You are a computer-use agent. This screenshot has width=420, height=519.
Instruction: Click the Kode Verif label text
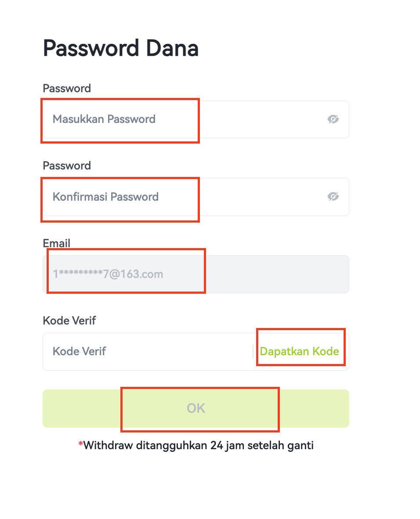click(69, 321)
